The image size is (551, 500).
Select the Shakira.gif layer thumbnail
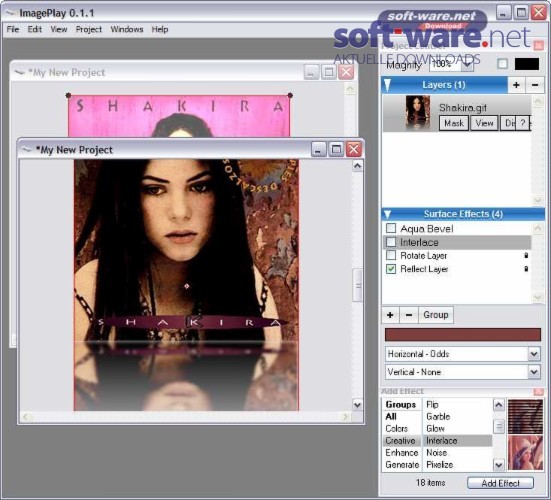(x=417, y=113)
